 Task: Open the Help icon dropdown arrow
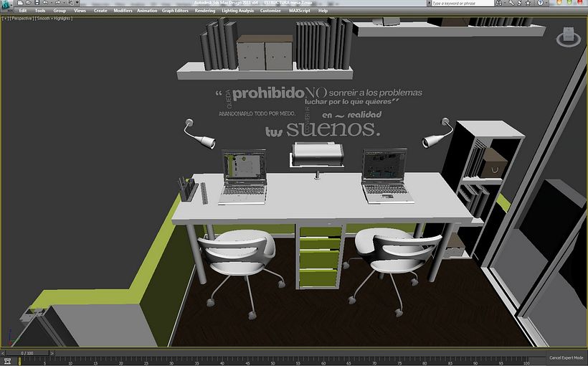(546, 3)
